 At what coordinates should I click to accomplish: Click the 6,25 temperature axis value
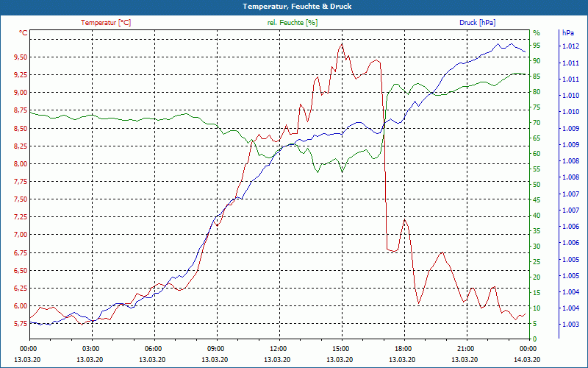click(21, 289)
